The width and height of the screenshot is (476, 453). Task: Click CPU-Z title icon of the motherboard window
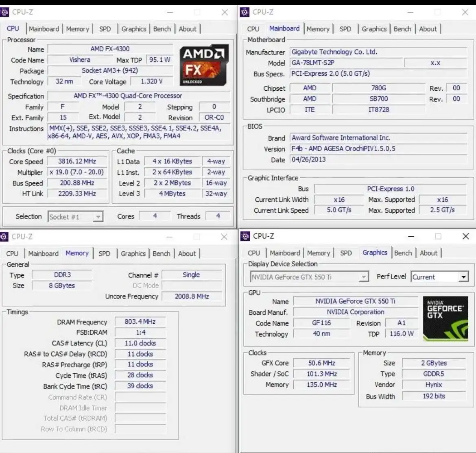(245, 12)
